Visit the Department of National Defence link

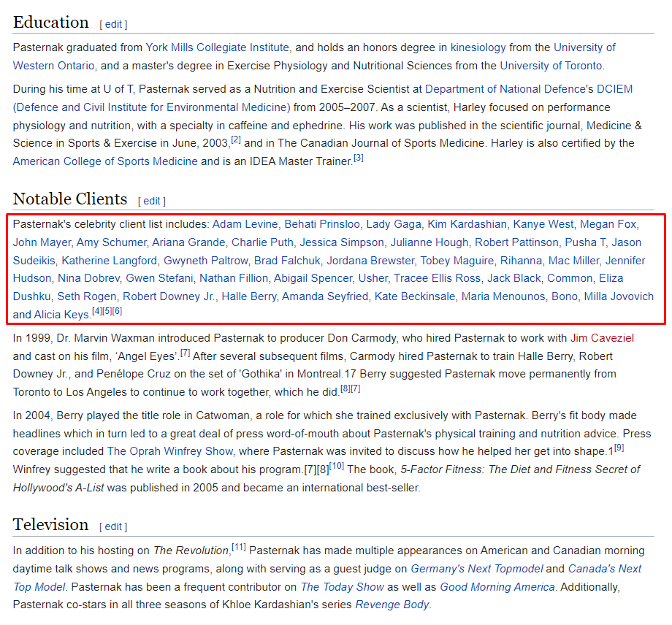tap(505, 88)
